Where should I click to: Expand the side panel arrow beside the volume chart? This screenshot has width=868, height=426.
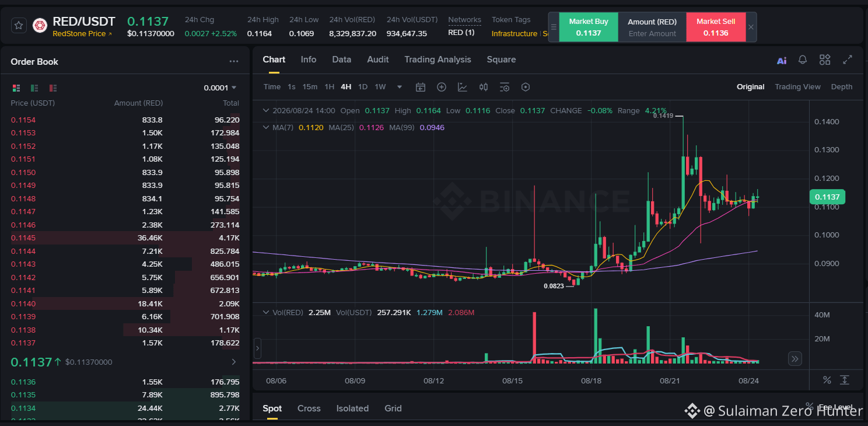coord(257,350)
